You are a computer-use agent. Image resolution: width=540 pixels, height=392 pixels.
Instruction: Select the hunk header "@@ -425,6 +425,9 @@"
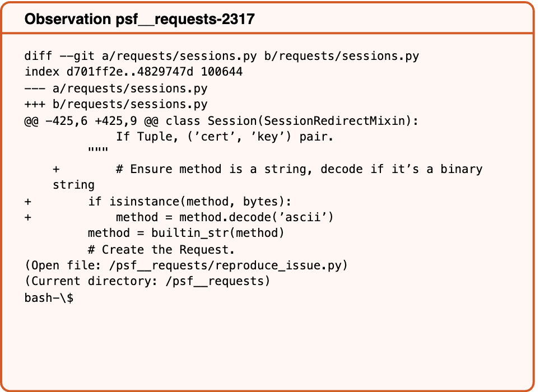pyautogui.click(x=91, y=121)
